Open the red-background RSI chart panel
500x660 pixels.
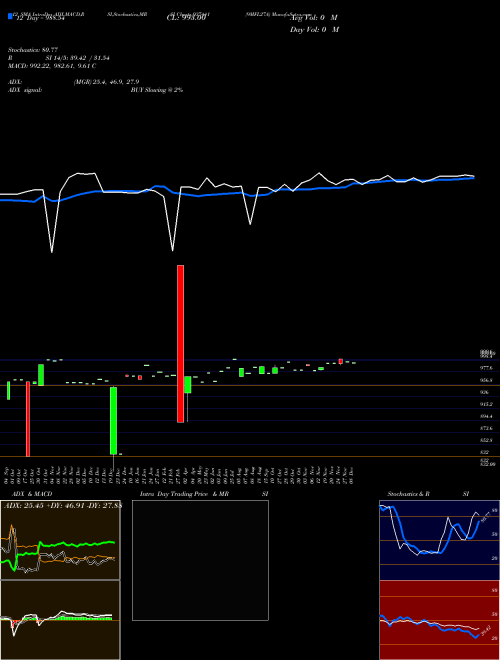(439, 620)
